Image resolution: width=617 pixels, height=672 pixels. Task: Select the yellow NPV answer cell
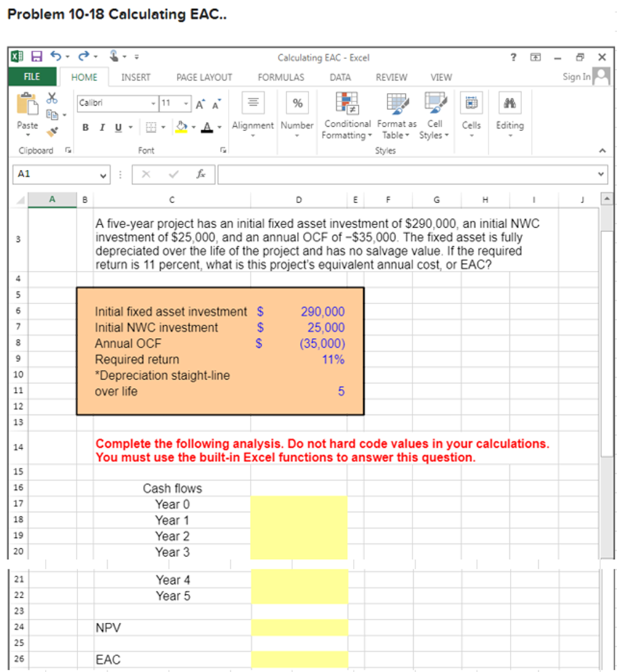[x=299, y=627]
